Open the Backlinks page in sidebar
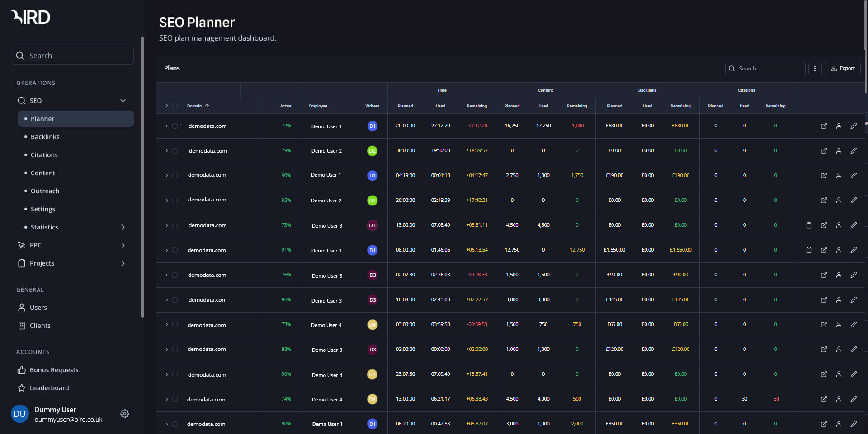Image resolution: width=868 pixels, height=434 pixels. pyautogui.click(x=45, y=137)
